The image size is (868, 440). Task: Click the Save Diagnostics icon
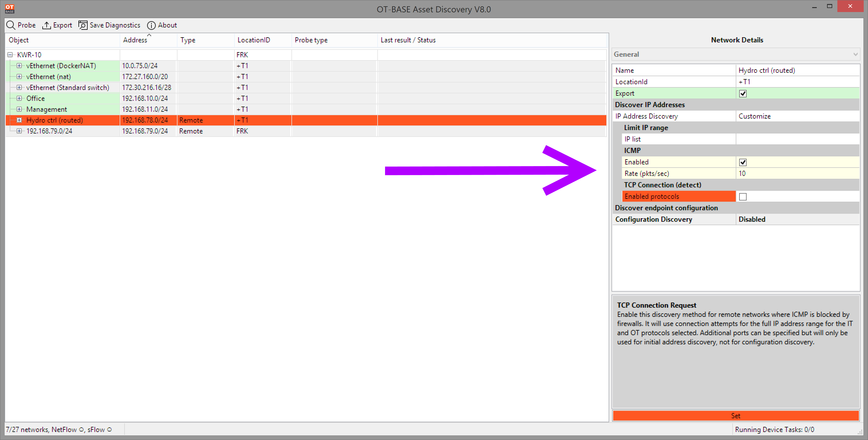coord(83,25)
